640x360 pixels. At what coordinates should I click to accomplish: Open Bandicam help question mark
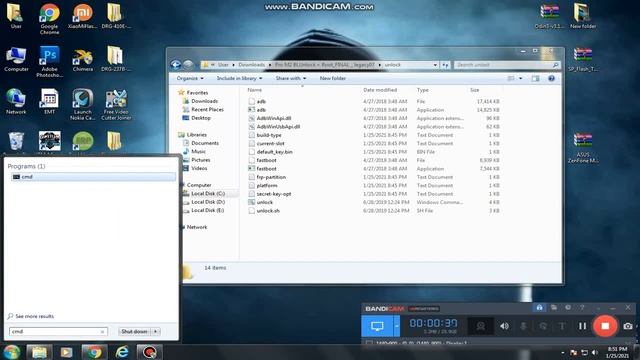pyautogui.click(x=582, y=308)
